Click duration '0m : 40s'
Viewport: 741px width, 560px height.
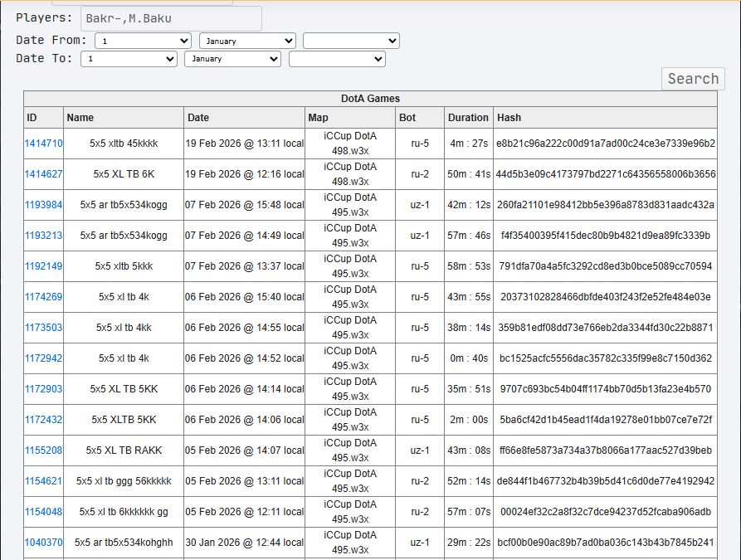click(469, 358)
